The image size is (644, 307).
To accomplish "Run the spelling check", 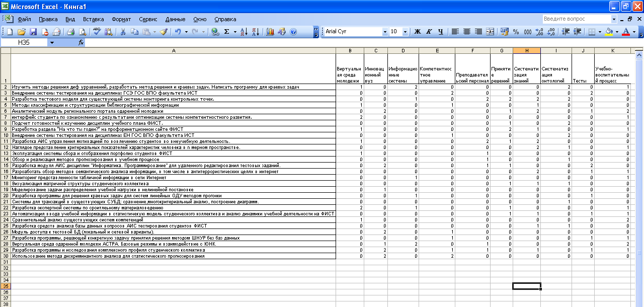I will pyautogui.click(x=97, y=31).
